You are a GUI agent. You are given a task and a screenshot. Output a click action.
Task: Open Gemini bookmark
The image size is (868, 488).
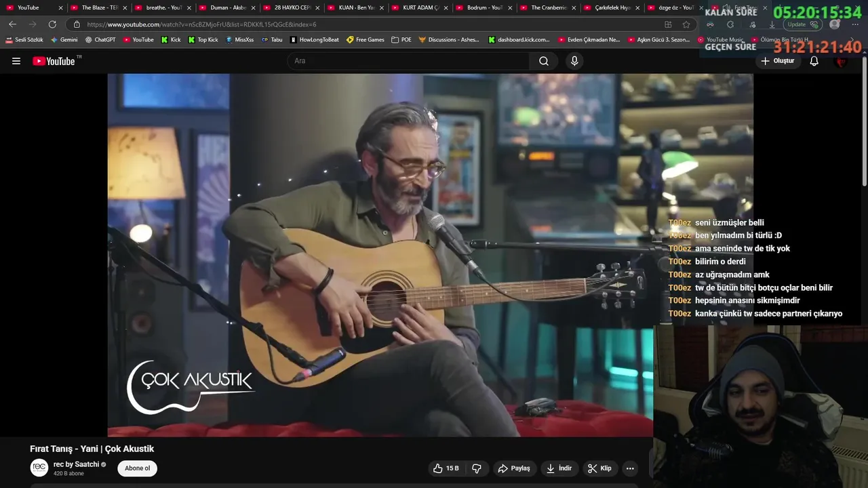64,40
